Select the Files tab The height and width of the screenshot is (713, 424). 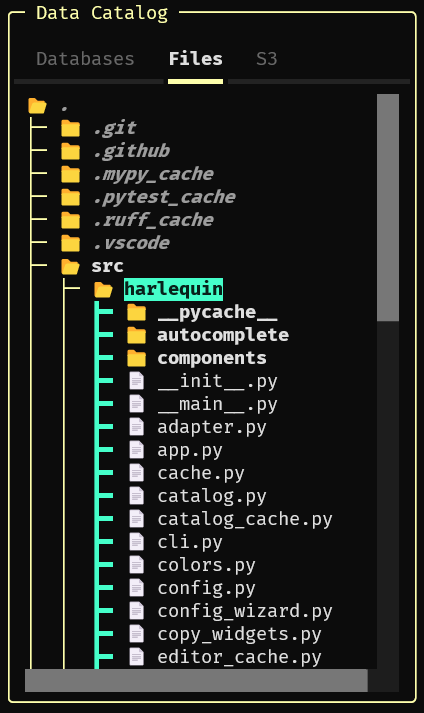196,59
